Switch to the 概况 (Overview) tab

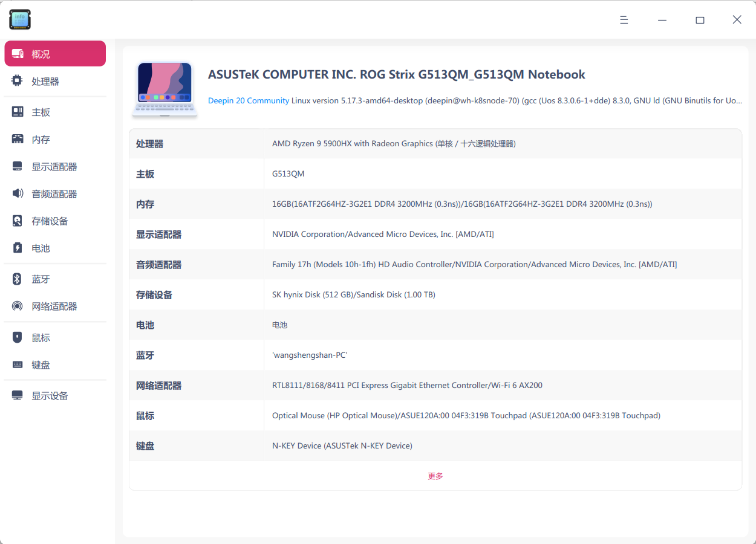pyautogui.click(x=54, y=53)
